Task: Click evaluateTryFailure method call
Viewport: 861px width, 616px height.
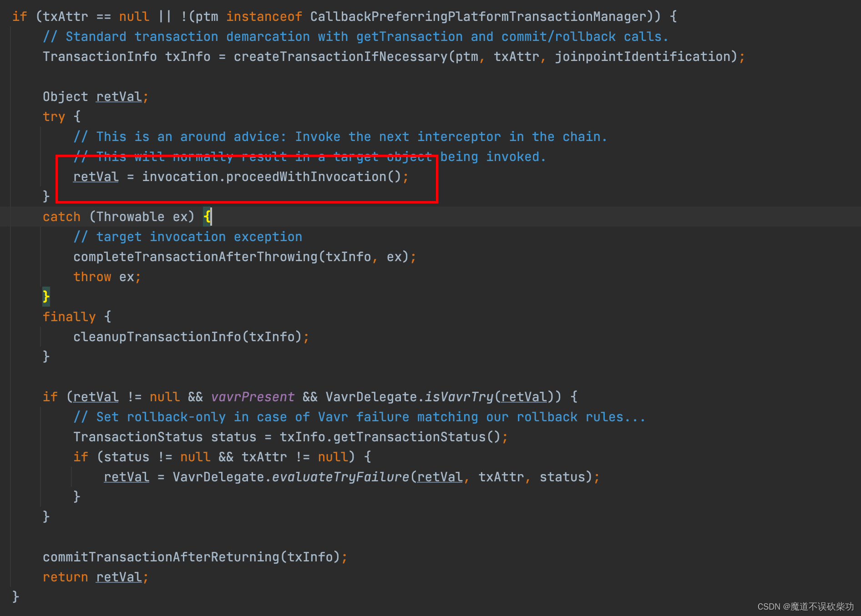Action: 340,477
